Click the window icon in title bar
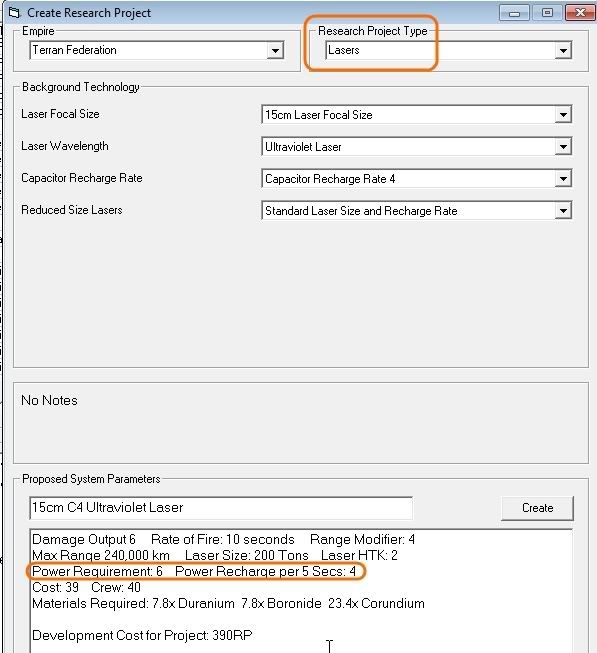This screenshot has height=653, width=597. pyautogui.click(x=14, y=13)
